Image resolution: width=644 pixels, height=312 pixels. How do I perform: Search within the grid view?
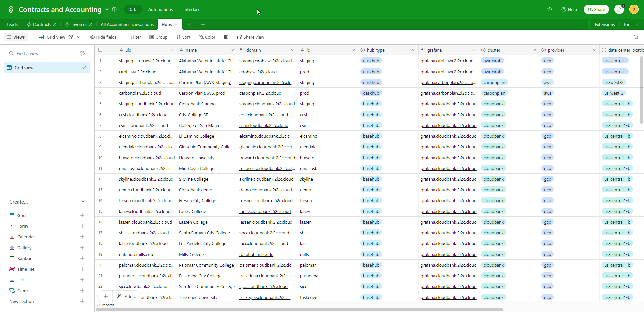[x=636, y=37]
